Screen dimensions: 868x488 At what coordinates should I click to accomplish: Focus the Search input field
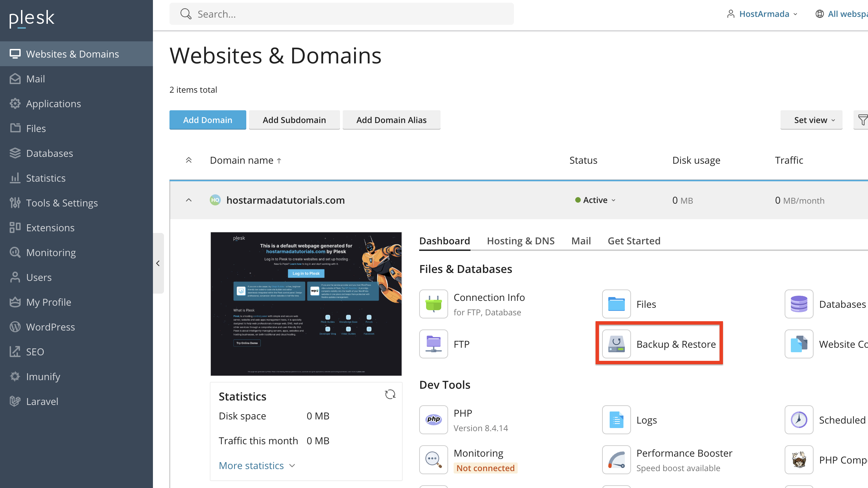[x=342, y=14]
